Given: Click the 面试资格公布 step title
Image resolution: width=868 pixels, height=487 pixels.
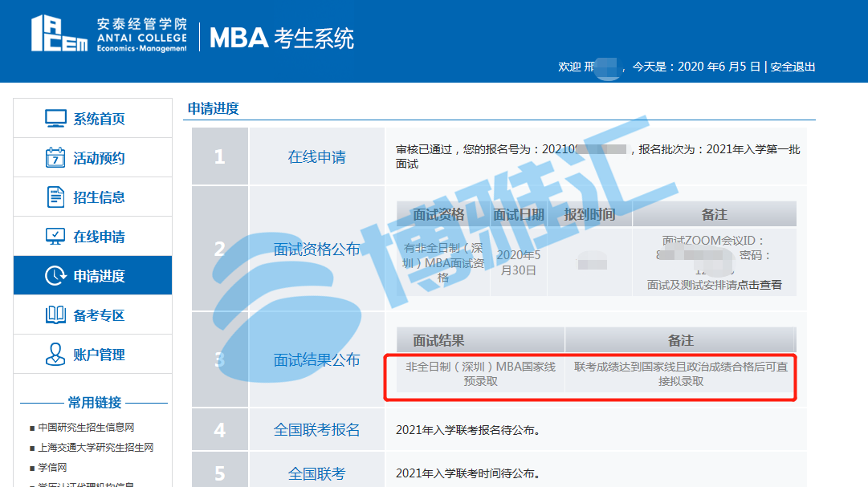Looking at the screenshot, I should pyautogui.click(x=316, y=249).
